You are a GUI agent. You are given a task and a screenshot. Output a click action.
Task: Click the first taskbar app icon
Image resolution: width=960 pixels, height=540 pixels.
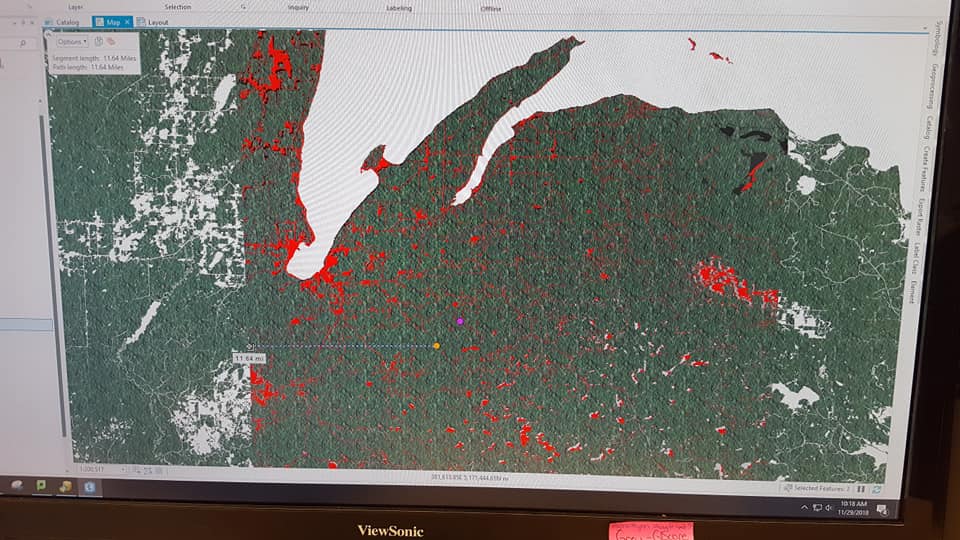(17, 486)
